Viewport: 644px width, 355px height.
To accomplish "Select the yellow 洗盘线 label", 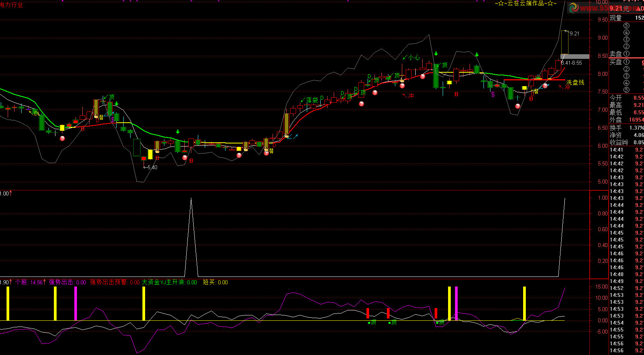I will (x=575, y=82).
